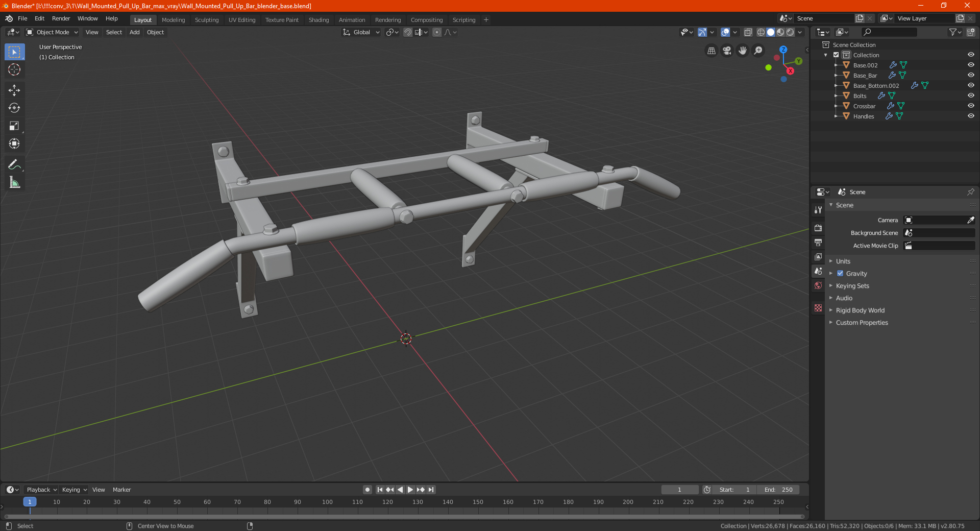The image size is (980, 531).
Task: Pin the Scene properties panel
Action: [x=970, y=192]
